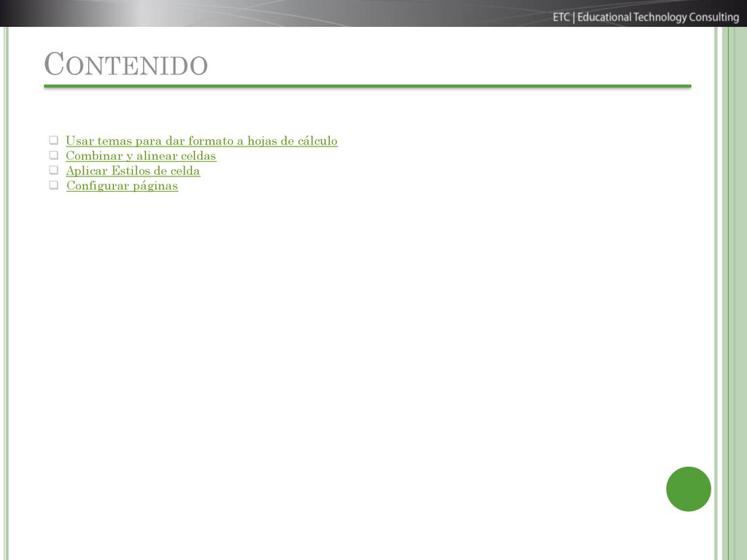The image size is (747, 560).
Task: Open the 'Combinar y alinear celdas' link
Action: [141, 156]
